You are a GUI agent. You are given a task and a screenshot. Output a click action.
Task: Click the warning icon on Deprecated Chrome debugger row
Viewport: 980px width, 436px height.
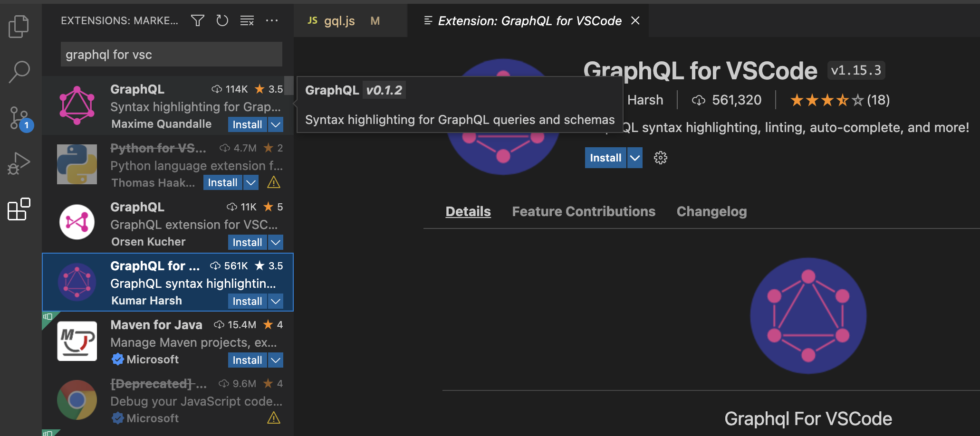point(274,418)
